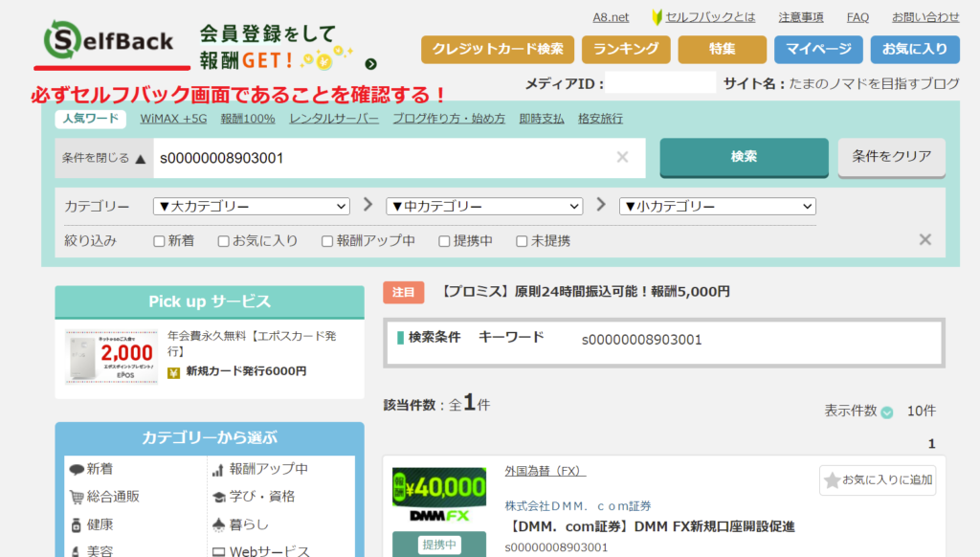Click the EPOS card 2,000 thumbnail

(x=111, y=357)
